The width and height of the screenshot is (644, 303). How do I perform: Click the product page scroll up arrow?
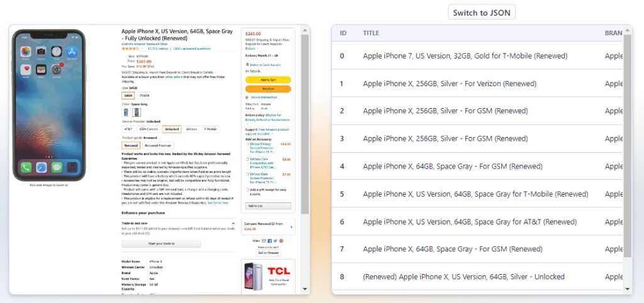click(x=305, y=30)
